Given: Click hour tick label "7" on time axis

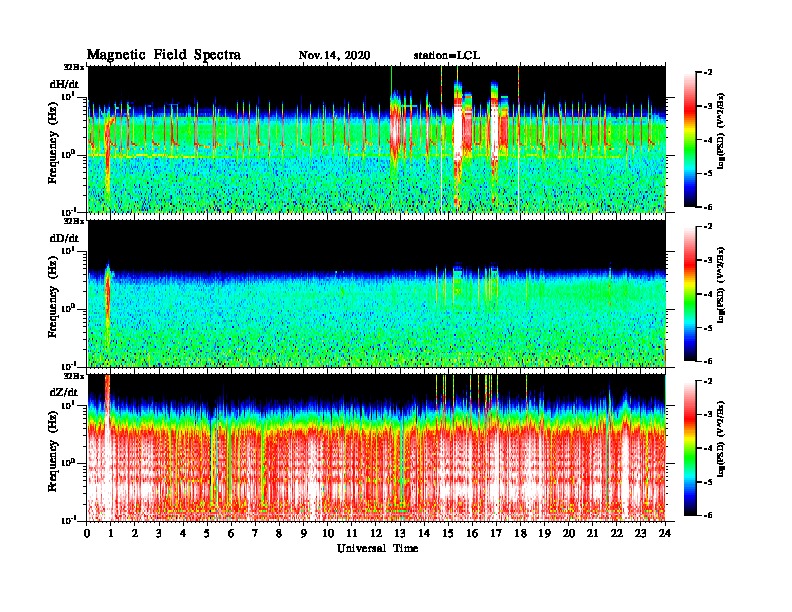Looking at the screenshot, I should (x=256, y=533).
